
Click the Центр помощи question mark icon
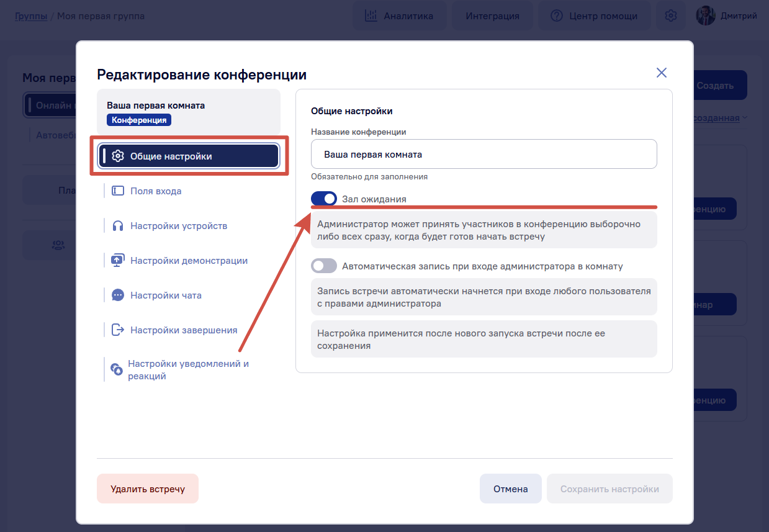click(557, 16)
